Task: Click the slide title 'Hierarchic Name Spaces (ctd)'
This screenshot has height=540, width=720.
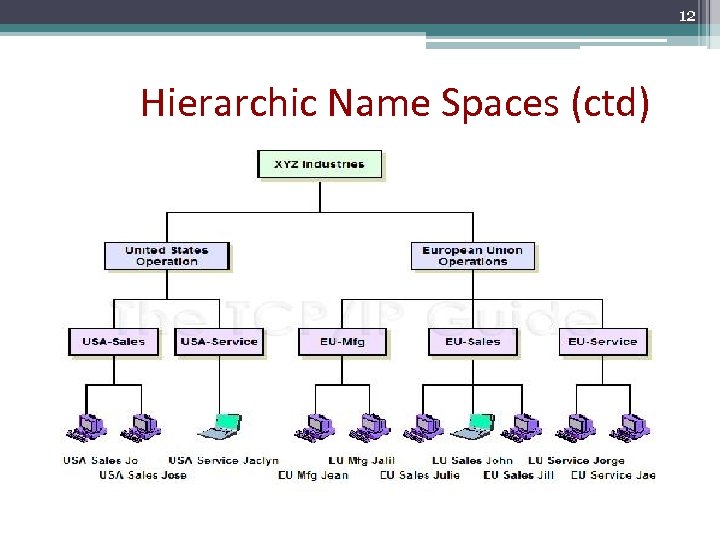Action: click(x=395, y=103)
